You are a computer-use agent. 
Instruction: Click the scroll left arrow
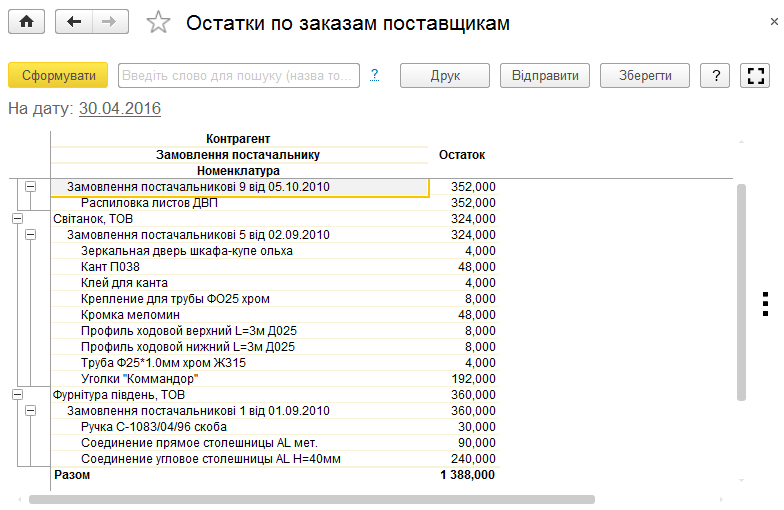pos(20,500)
